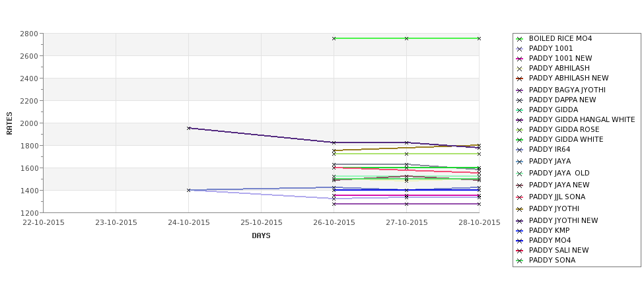Click the PADDY SONA legend marker icon

click(520, 261)
